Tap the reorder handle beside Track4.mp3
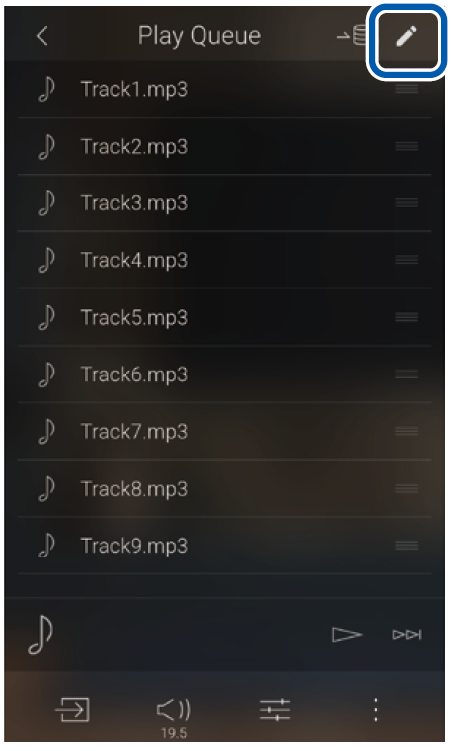The width and height of the screenshot is (452, 751). pyautogui.click(x=407, y=260)
